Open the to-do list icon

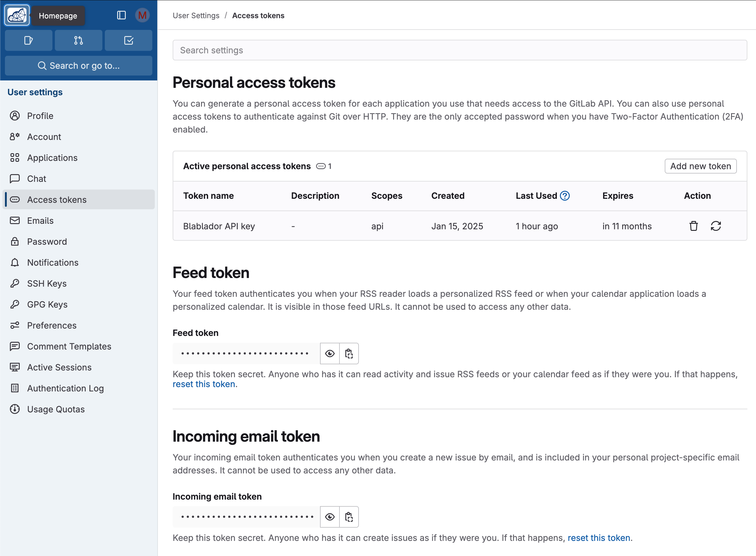(129, 40)
